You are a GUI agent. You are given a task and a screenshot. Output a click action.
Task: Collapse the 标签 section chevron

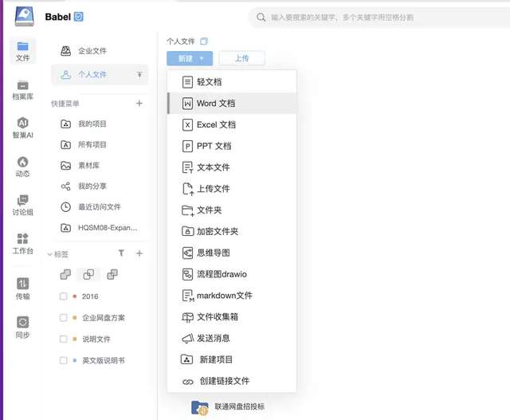(49, 254)
